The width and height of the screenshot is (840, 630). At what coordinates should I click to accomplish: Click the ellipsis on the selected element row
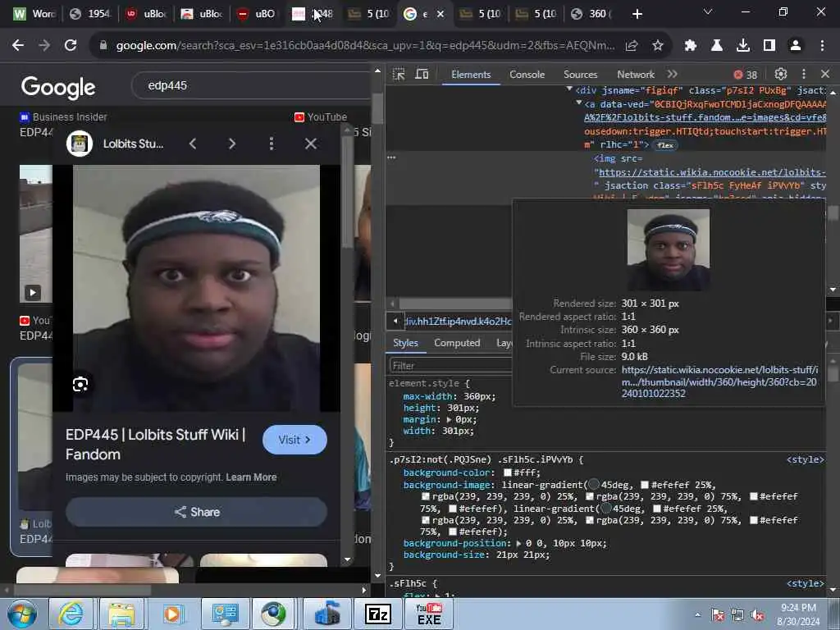[x=391, y=157]
